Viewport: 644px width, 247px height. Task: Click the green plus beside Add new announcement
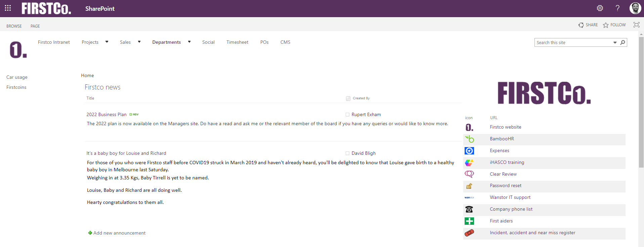(x=90, y=233)
